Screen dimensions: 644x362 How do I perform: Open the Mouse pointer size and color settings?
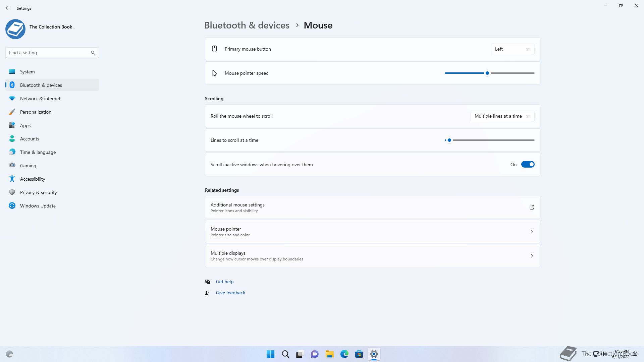(372, 232)
